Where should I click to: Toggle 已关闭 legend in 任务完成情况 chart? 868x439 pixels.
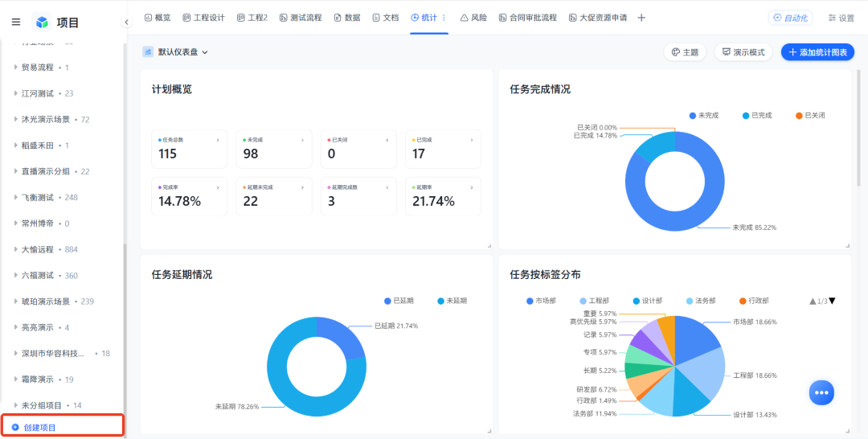coord(810,116)
